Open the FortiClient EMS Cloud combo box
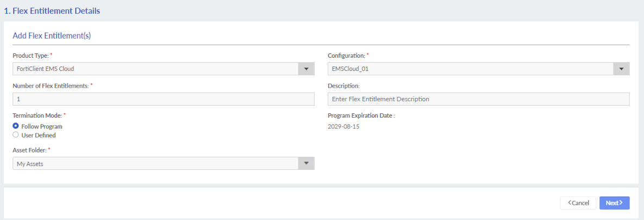 tap(155, 69)
